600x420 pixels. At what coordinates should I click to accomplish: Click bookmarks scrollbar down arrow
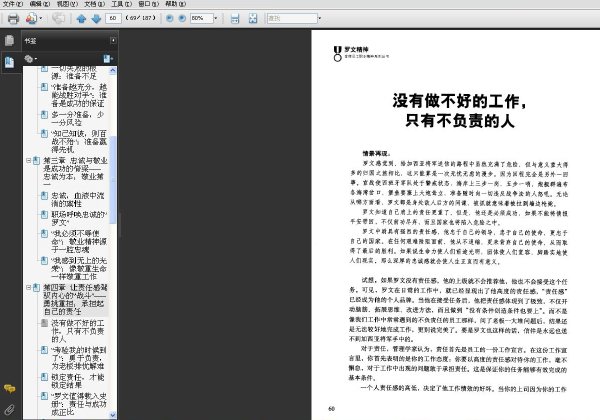coord(112,415)
